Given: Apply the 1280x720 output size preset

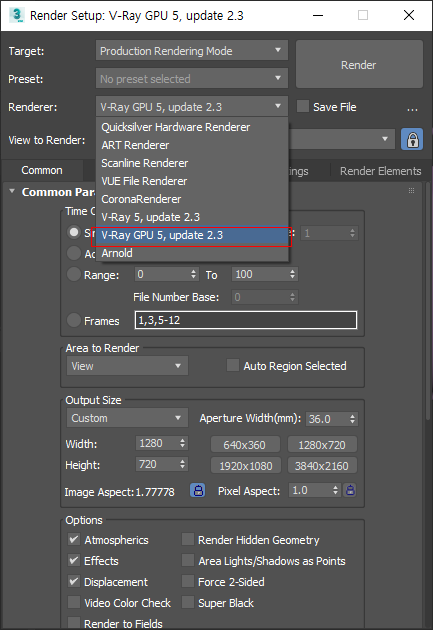Looking at the screenshot, I should (322, 445).
